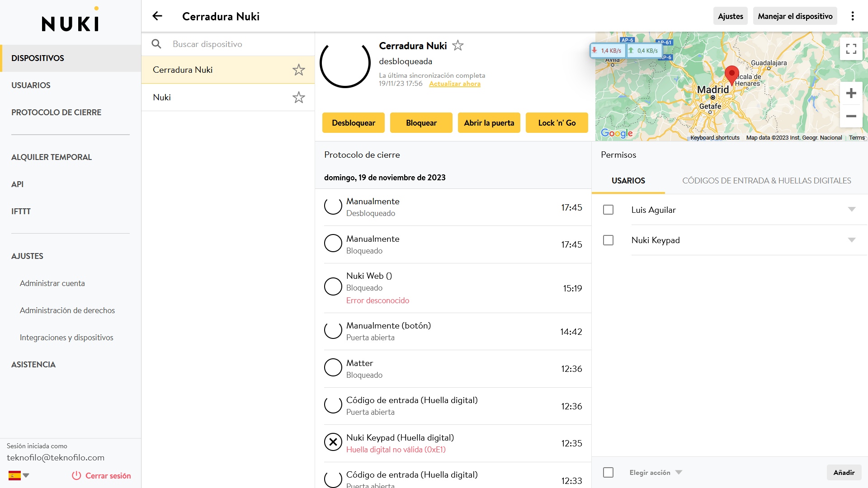Favorite Cerradura Nuki via header star

(458, 46)
